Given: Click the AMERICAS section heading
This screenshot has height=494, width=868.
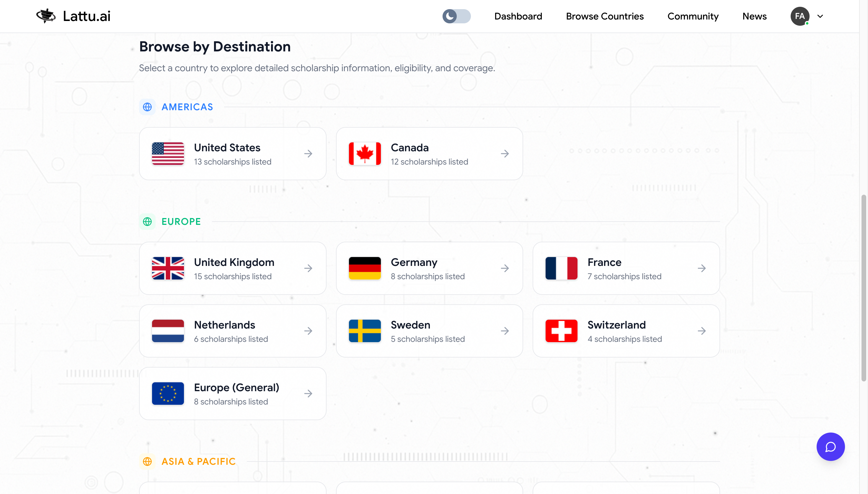Looking at the screenshot, I should click(x=187, y=107).
